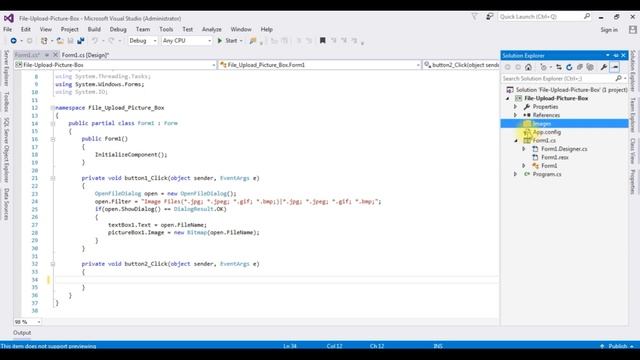Toggle Show All Files in Solution Explorer
This screenshot has width=640, height=360.
[590, 67]
